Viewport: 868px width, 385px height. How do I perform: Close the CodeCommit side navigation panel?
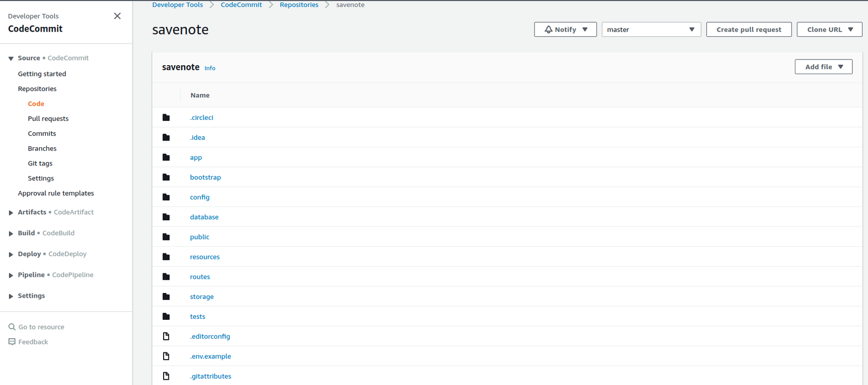(x=117, y=16)
